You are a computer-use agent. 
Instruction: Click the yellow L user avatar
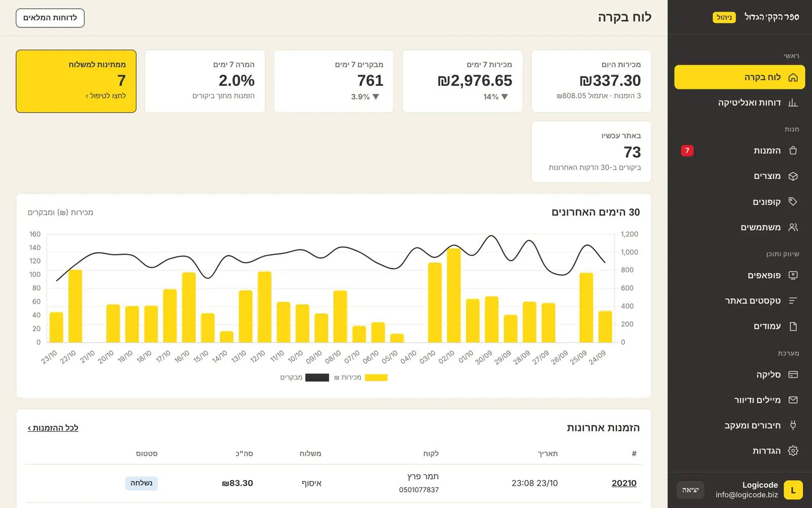793,490
